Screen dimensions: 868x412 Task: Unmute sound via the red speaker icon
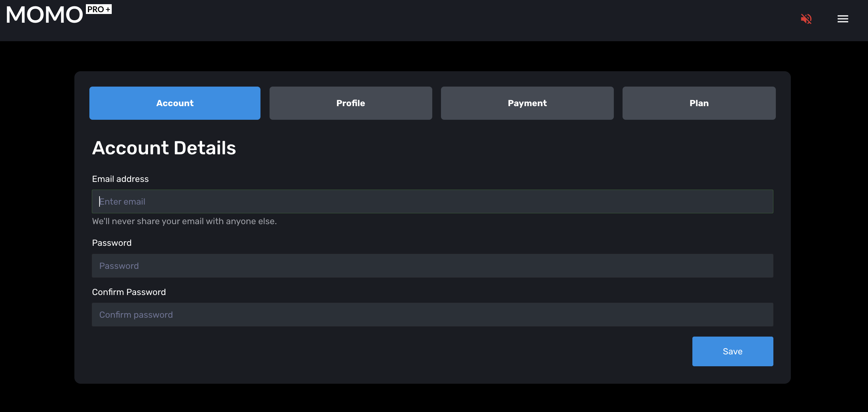click(x=806, y=19)
